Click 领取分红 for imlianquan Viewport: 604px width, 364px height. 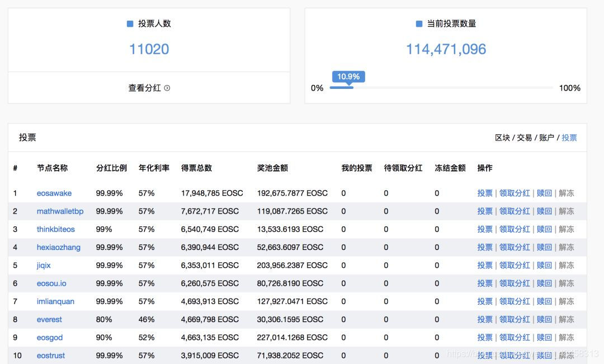click(x=515, y=301)
